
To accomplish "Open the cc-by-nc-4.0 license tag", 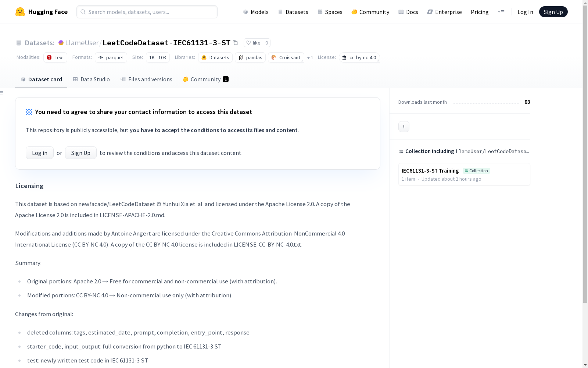I will tap(359, 57).
